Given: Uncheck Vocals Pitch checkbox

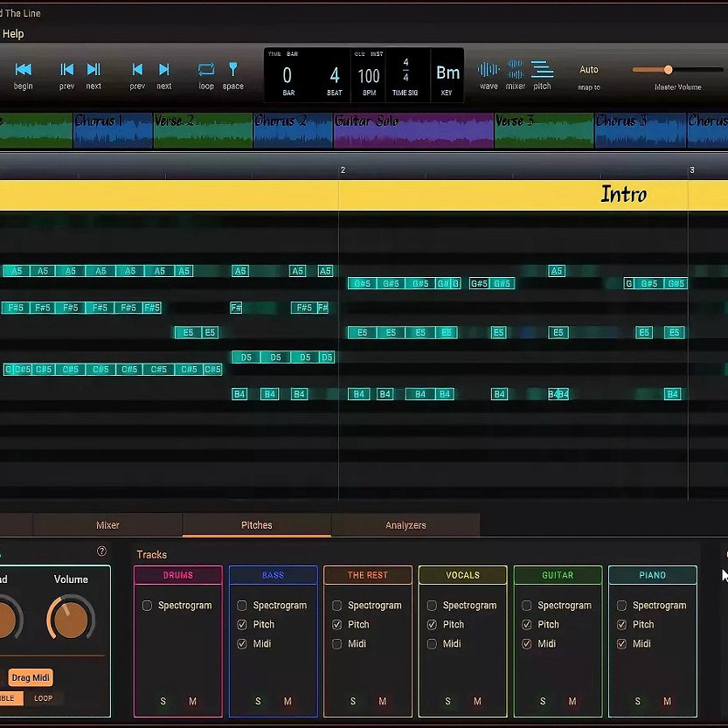Looking at the screenshot, I should click(432, 625).
